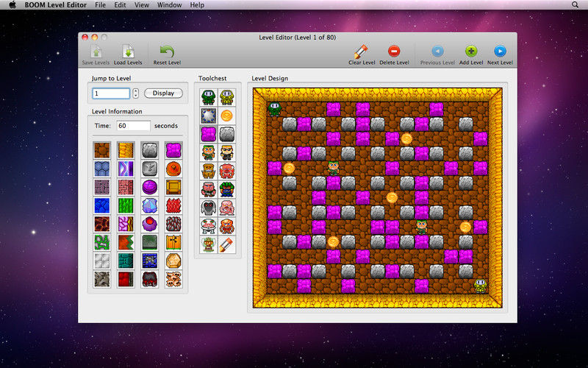The width and height of the screenshot is (588, 368).
Task: Click Reset Level in the toolbar
Action: coord(167,55)
